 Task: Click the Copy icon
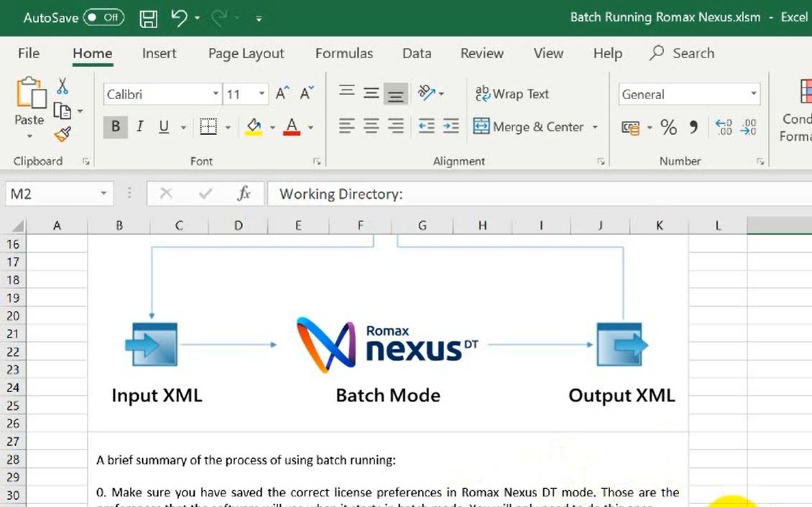[62, 111]
